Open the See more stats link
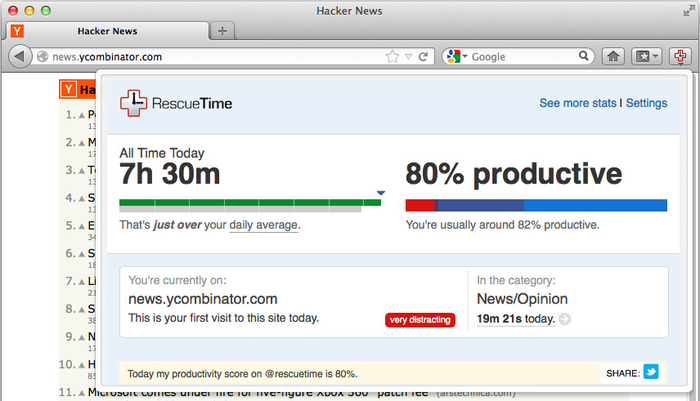This screenshot has width=700, height=401. click(x=577, y=103)
